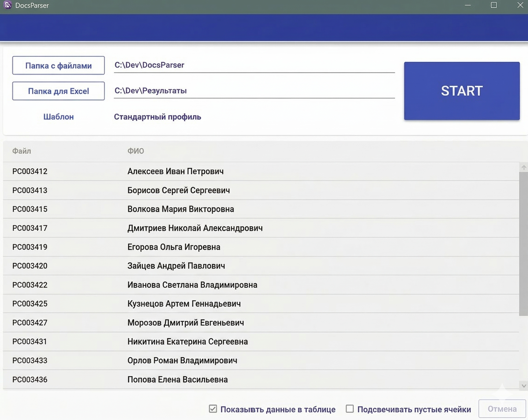528x420 pixels.
Task: Open the 'Стандартный профиль' template dropdown
Action: tap(157, 117)
